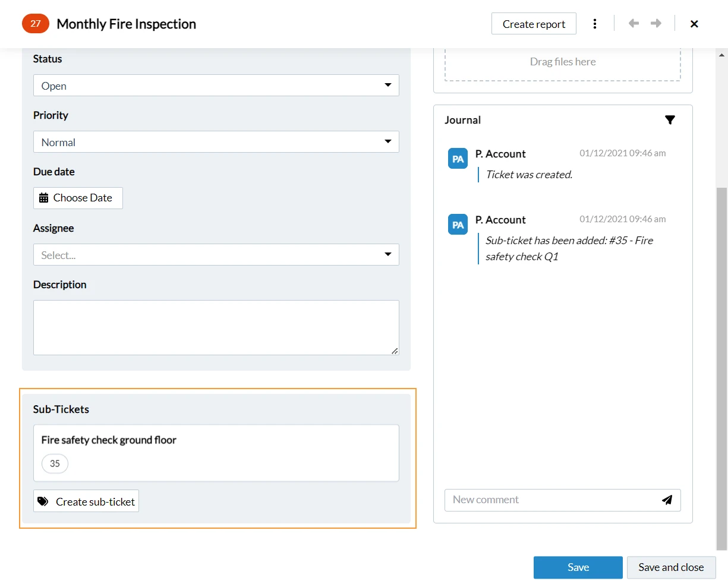Close the Monthly Fire Inspection dialog
This screenshot has width=728, height=584.
pos(694,24)
